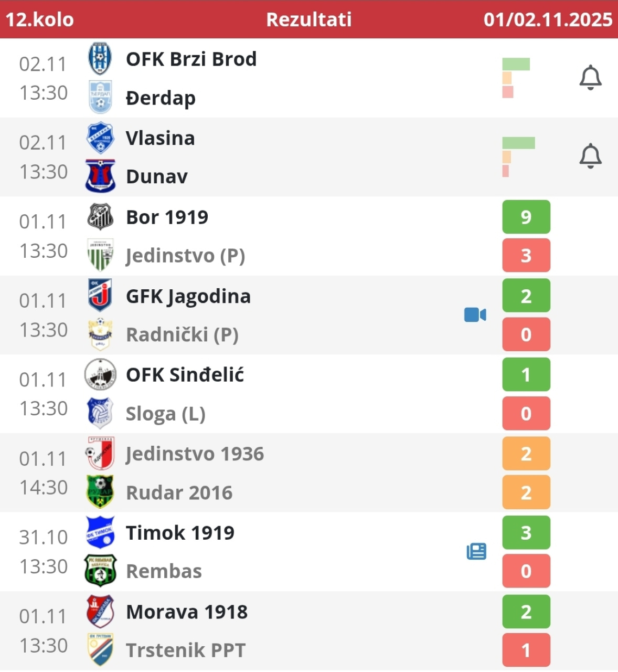Click Rembas green club crest
This screenshot has height=672, width=618.
click(x=100, y=571)
